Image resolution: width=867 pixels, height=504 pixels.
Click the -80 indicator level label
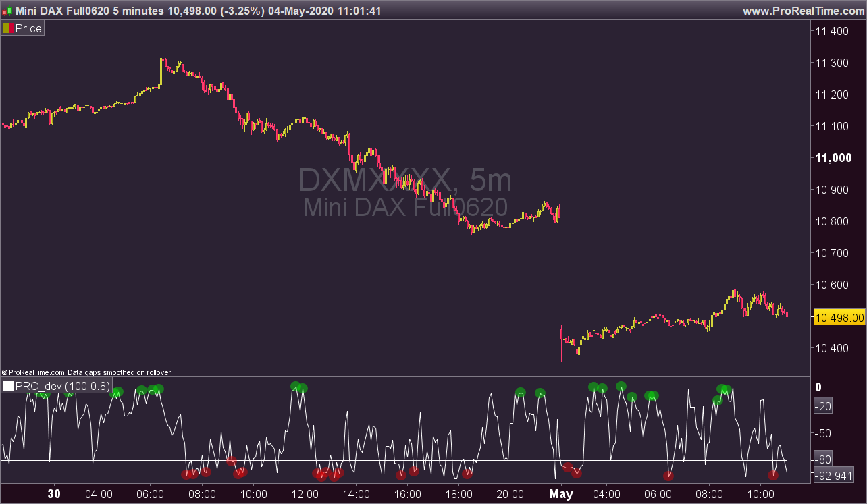(x=823, y=460)
